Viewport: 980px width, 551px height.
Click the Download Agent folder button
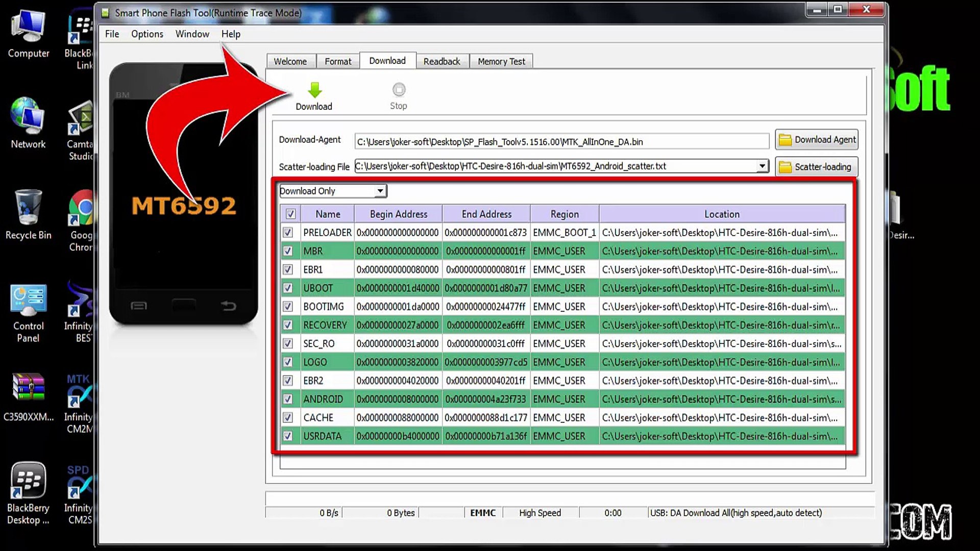click(816, 140)
